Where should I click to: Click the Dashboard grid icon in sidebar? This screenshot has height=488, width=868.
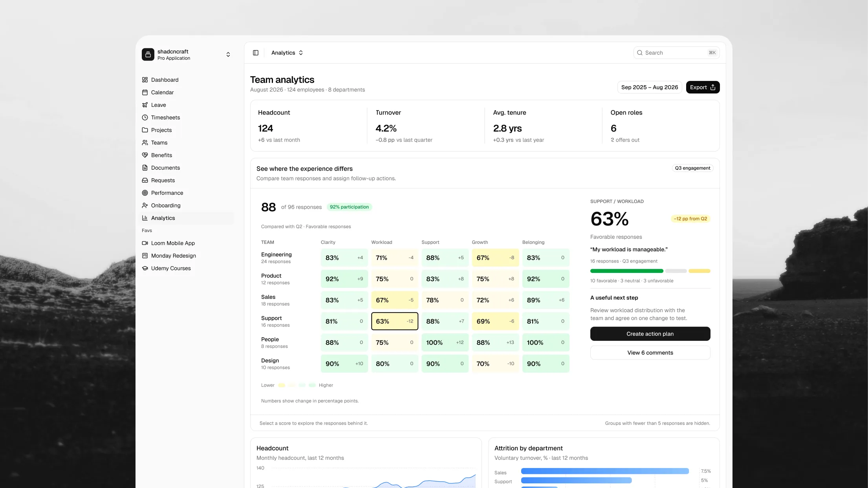point(145,80)
